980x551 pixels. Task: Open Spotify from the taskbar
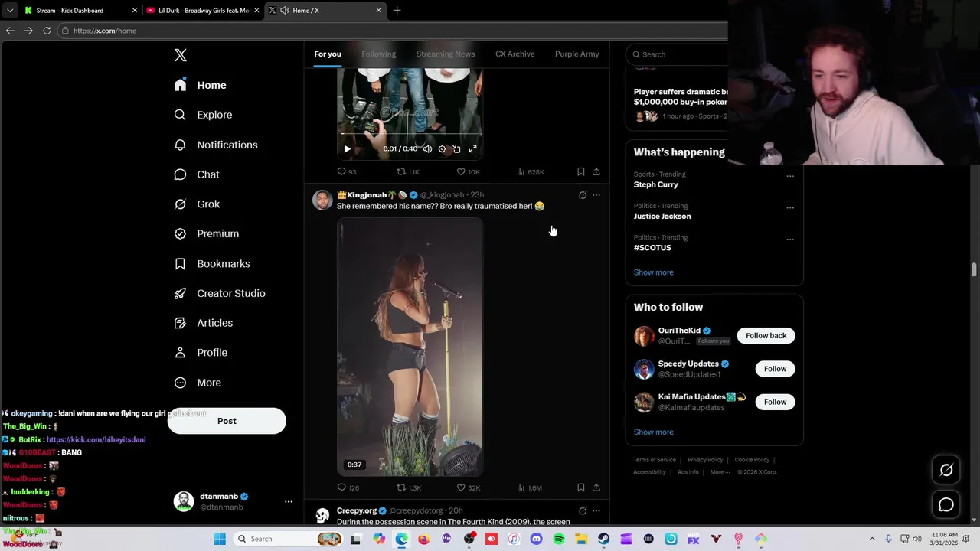[x=559, y=540]
